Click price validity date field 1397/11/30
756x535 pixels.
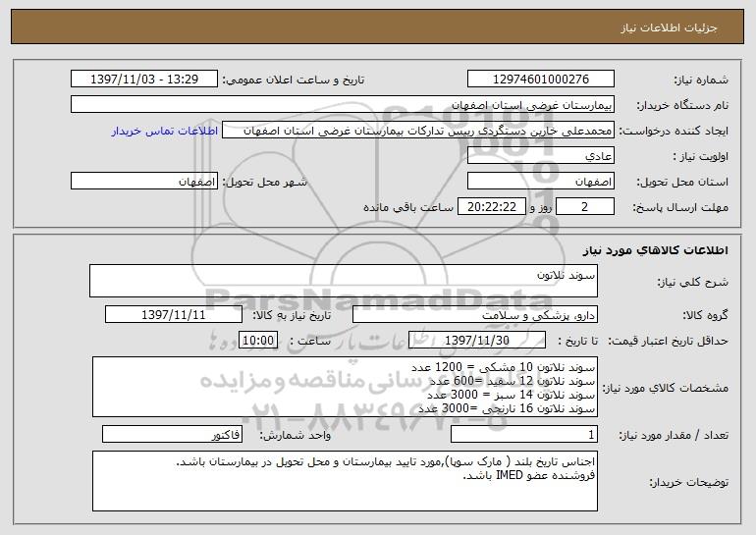(477, 340)
